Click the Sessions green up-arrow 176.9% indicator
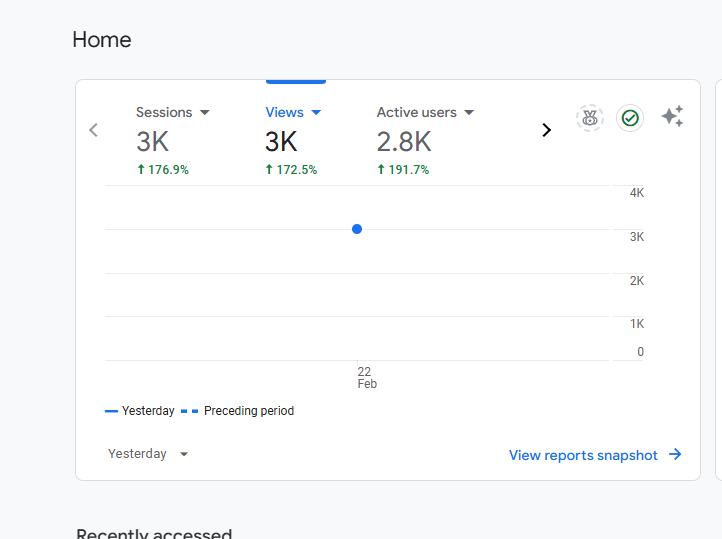 [x=163, y=170]
